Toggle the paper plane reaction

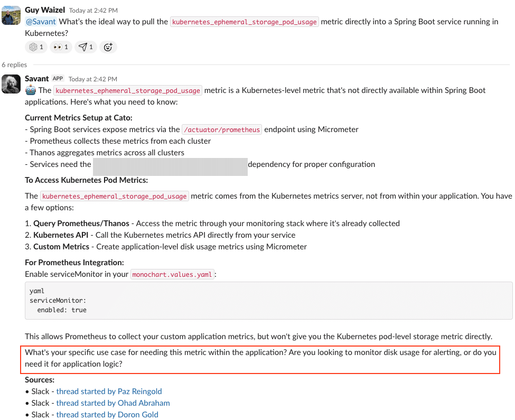coord(85,47)
